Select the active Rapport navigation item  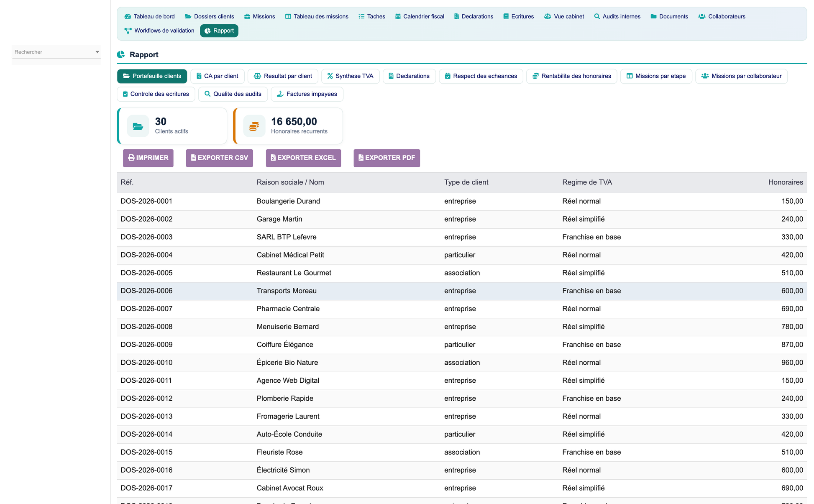click(x=219, y=31)
